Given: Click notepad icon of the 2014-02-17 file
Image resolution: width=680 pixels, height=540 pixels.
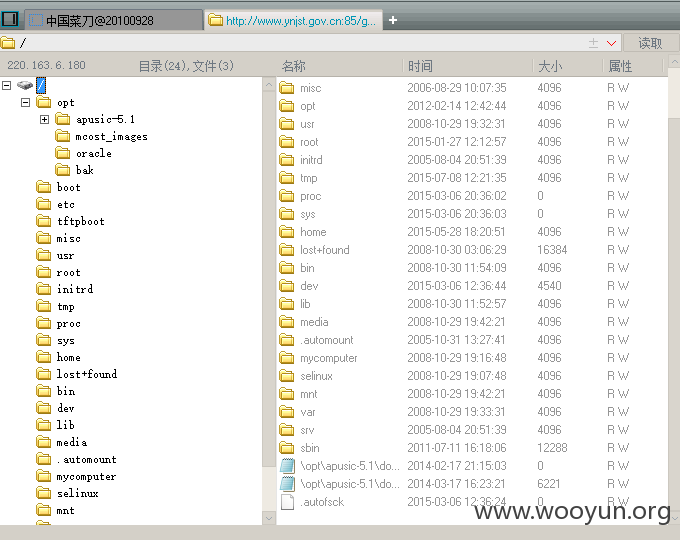Looking at the screenshot, I should pyautogui.click(x=287, y=466).
